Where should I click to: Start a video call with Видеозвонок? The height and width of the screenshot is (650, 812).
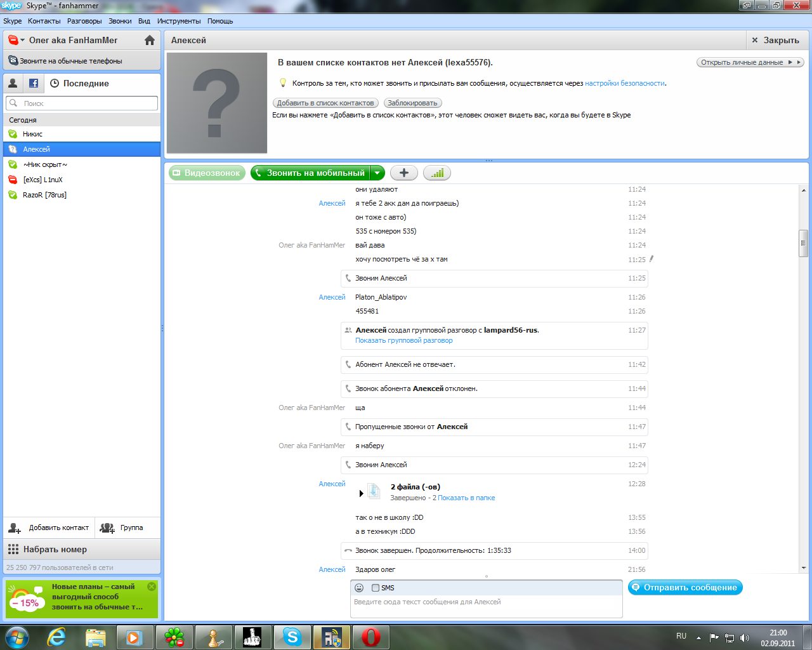tap(207, 173)
